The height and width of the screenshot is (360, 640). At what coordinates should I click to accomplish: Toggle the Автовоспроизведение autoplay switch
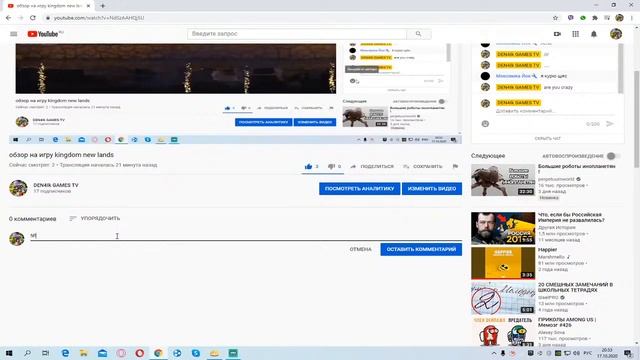click(613, 156)
